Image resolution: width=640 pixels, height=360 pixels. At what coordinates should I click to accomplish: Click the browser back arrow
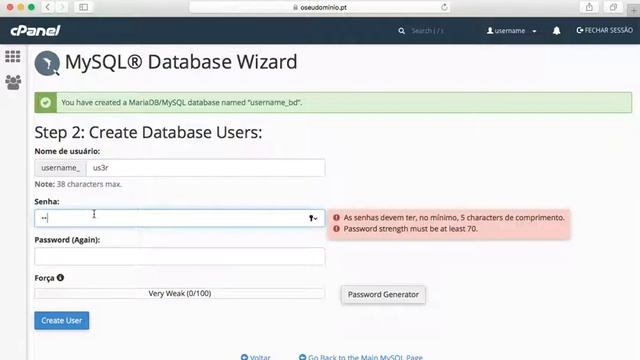[48, 7]
